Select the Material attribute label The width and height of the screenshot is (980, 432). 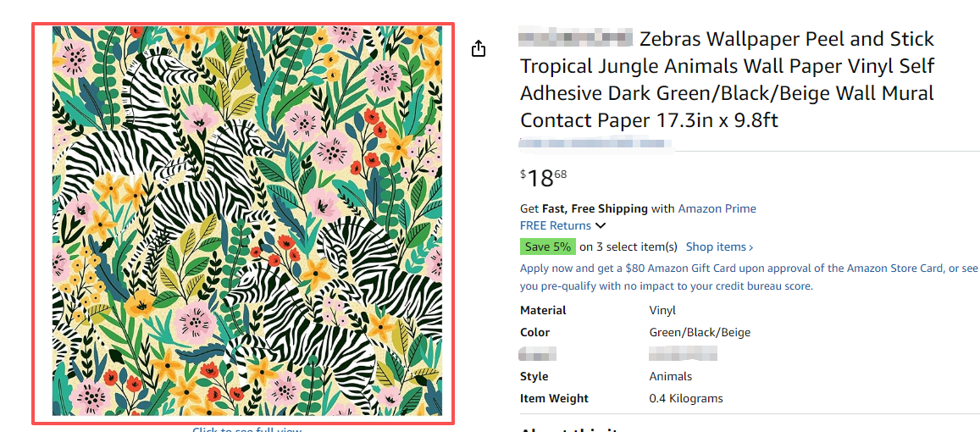pos(543,310)
